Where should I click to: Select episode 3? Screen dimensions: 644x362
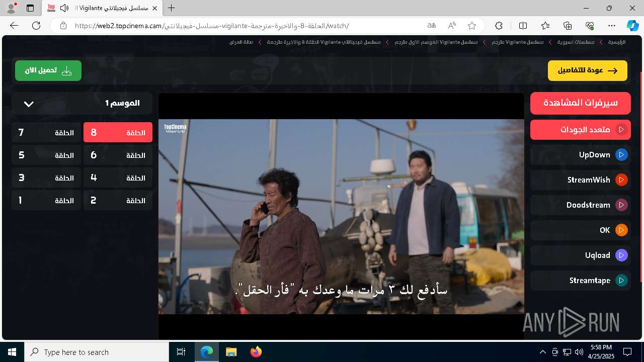(x=46, y=178)
